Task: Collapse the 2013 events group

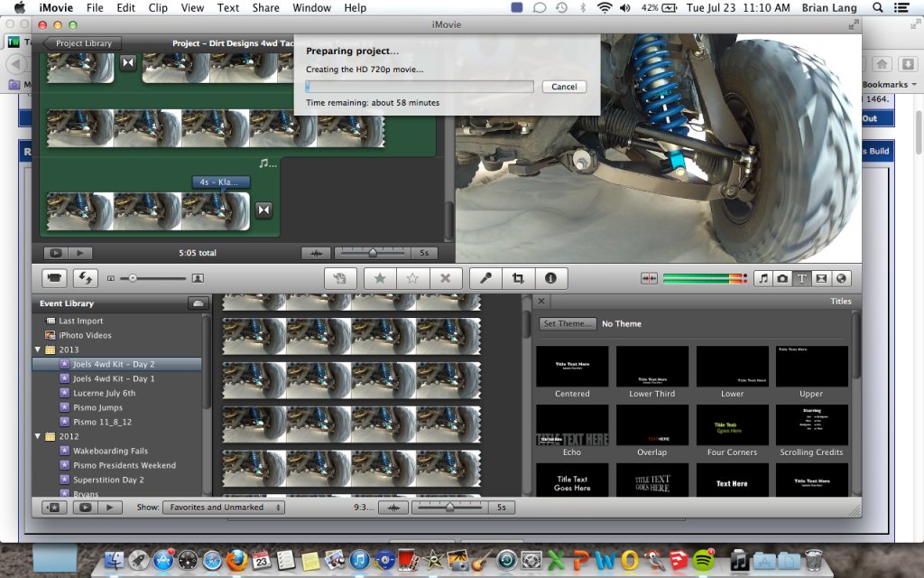Action: pos(38,350)
